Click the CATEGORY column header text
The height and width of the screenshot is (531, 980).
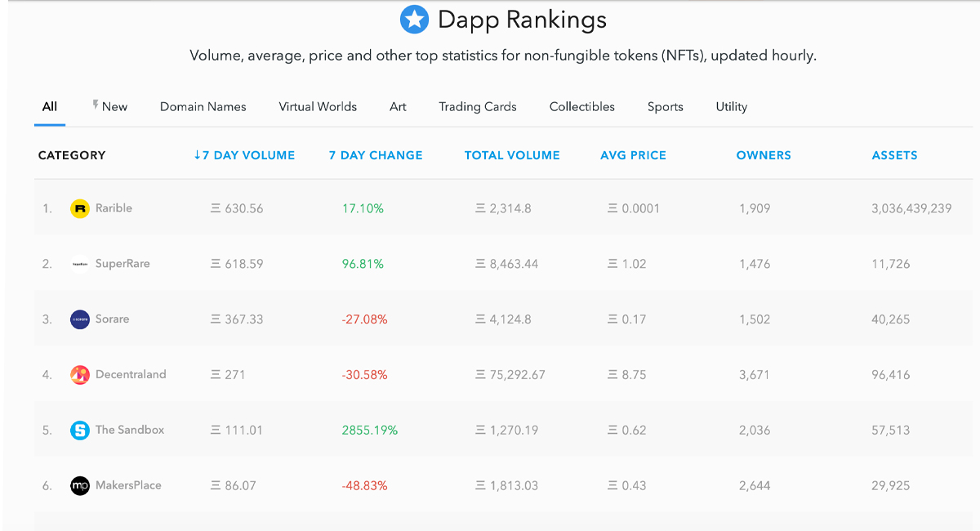(x=72, y=155)
